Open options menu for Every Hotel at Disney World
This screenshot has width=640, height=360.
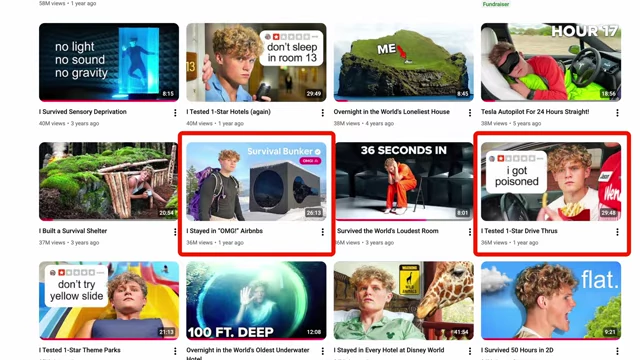[x=470, y=351]
